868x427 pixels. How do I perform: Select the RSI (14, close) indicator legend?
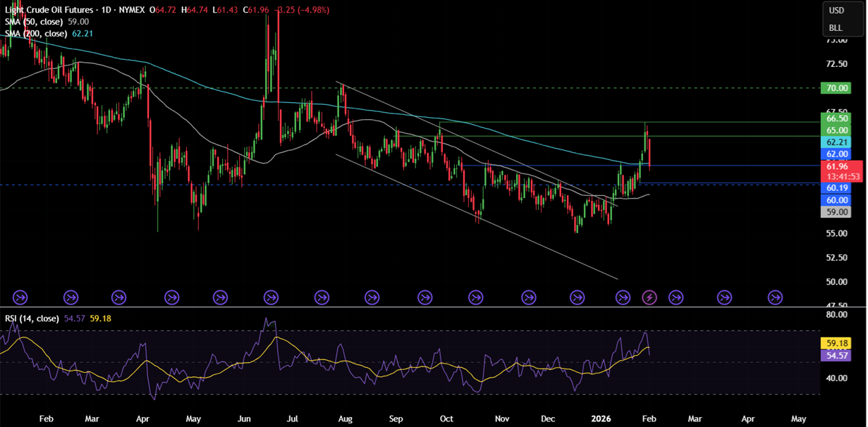point(32,318)
